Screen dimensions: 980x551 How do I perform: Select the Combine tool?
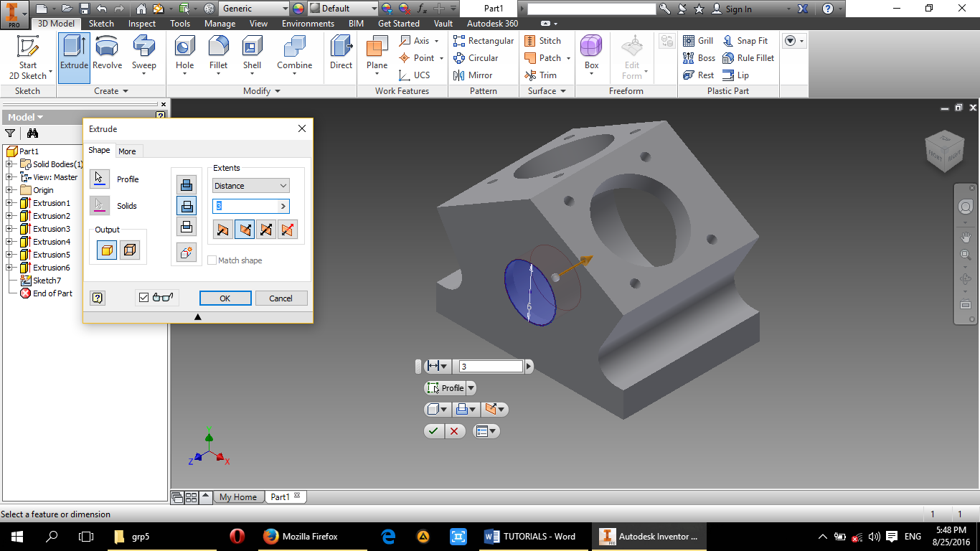click(x=294, y=57)
